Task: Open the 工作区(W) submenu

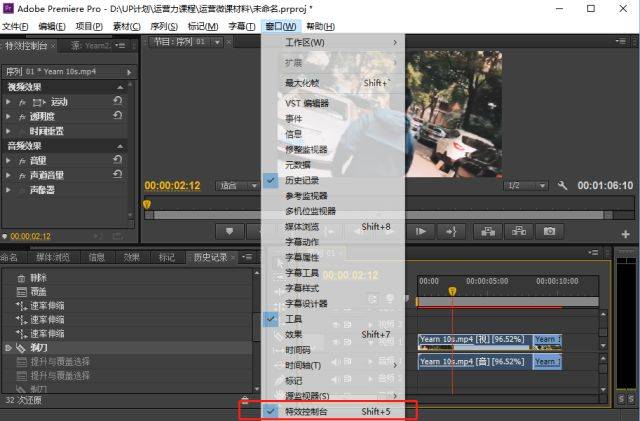Action: click(333, 42)
